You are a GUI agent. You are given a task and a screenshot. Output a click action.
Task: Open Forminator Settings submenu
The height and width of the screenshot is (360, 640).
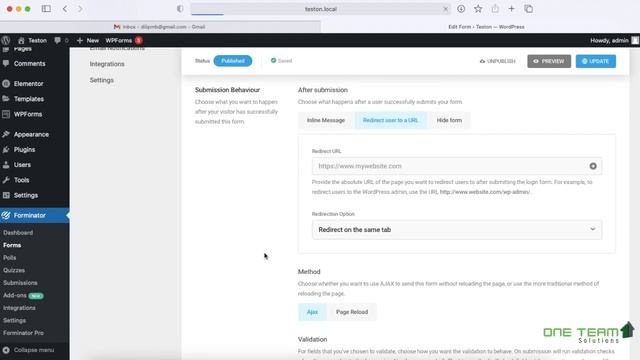pos(14,321)
